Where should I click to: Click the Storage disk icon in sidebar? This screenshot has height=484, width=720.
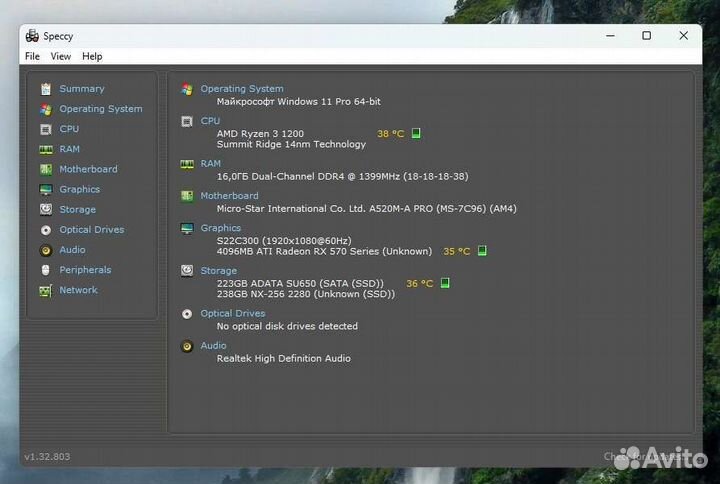click(46, 209)
